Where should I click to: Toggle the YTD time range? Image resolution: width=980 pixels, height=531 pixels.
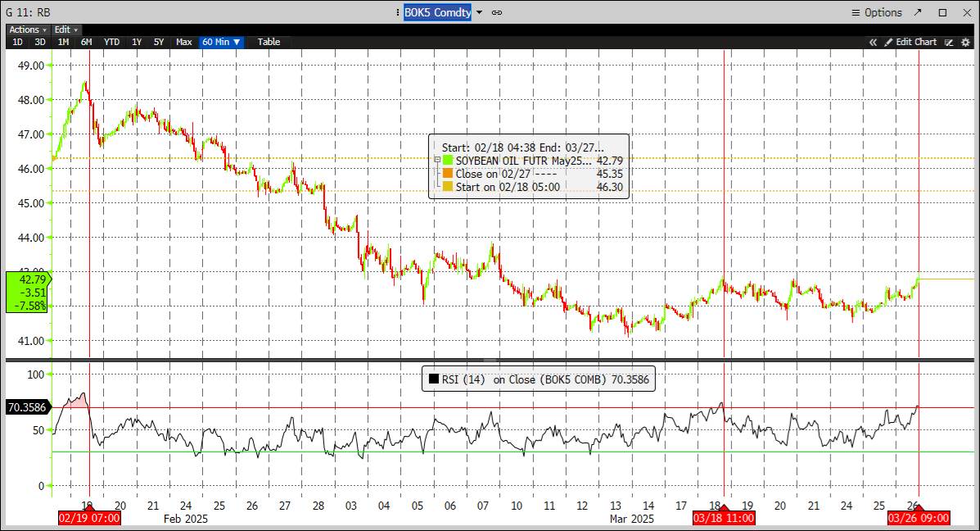(111, 42)
